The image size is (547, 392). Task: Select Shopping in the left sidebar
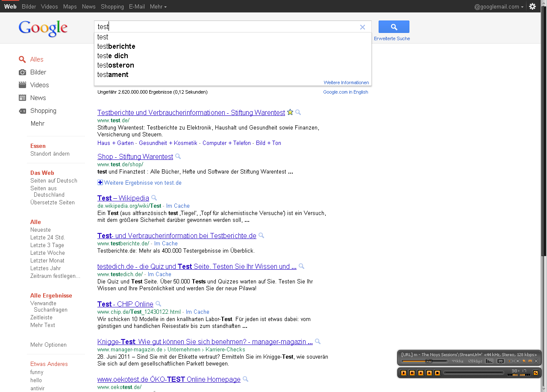click(43, 111)
